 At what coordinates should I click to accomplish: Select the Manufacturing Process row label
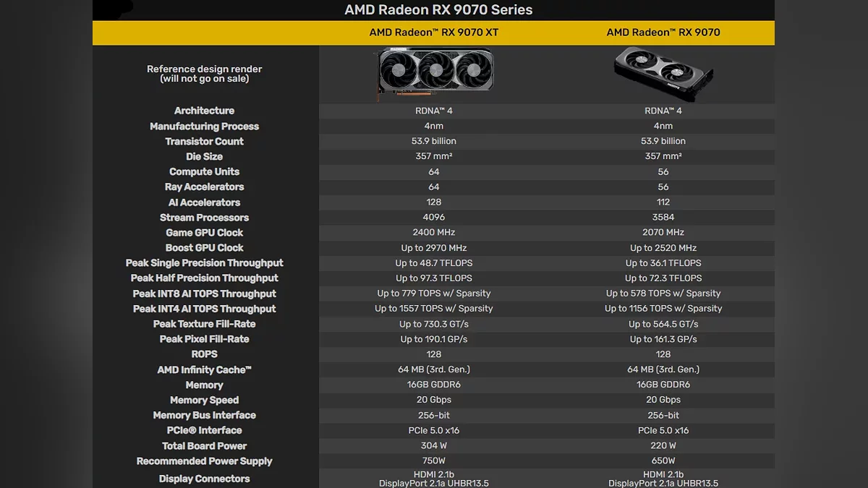(204, 127)
